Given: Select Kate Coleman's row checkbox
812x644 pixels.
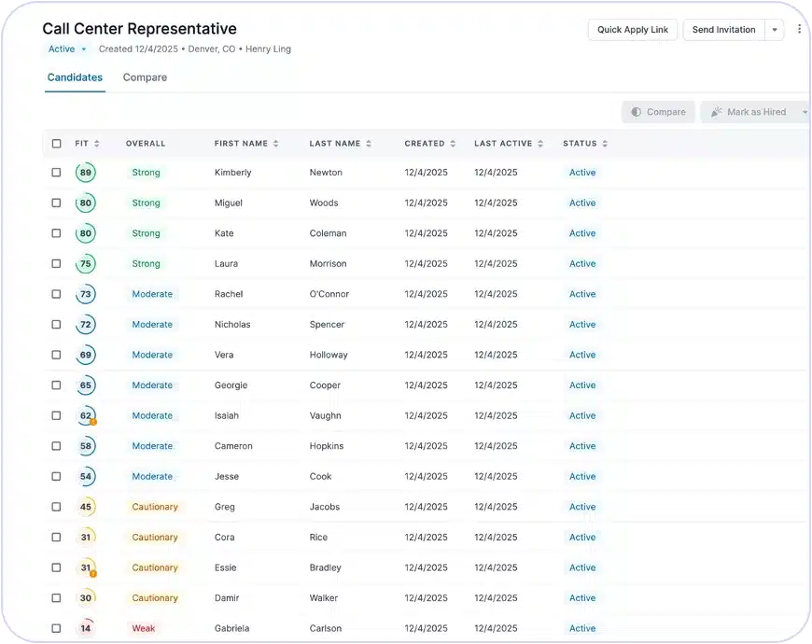Looking at the screenshot, I should click(56, 233).
